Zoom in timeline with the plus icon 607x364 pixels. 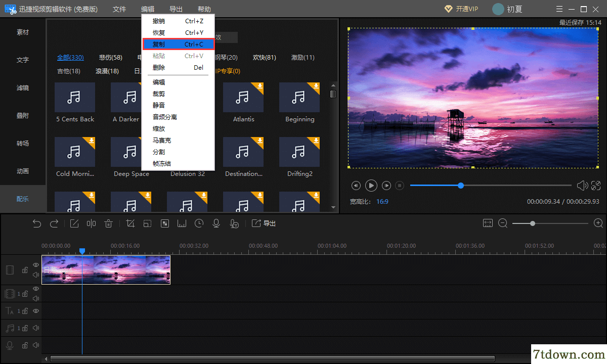[x=598, y=223]
